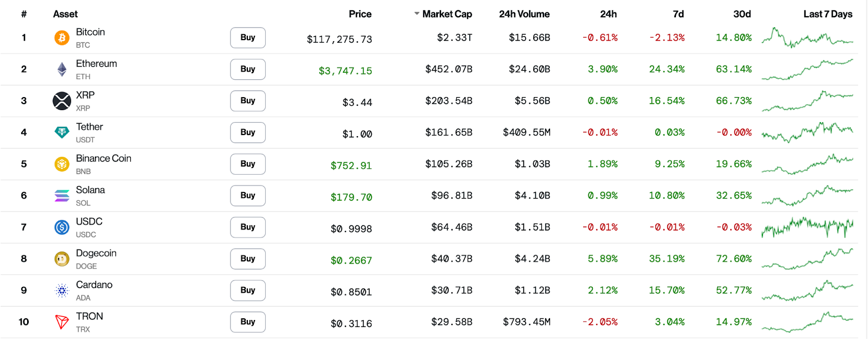
Task: Click the TRON logo icon
Action: (x=62, y=322)
